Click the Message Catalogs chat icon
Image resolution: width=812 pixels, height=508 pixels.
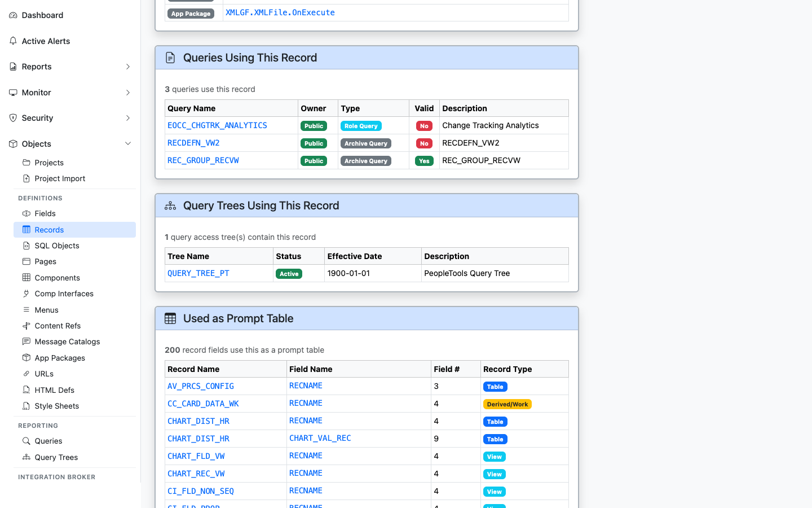tap(26, 341)
